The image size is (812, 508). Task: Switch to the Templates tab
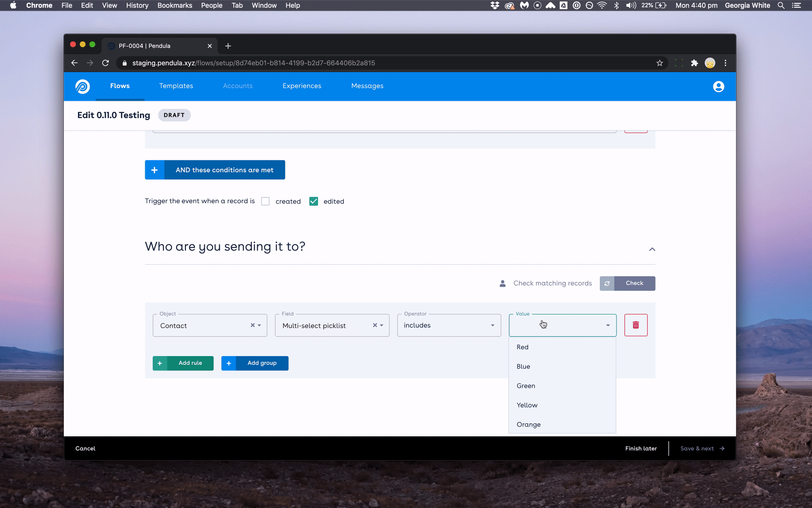[x=176, y=86]
